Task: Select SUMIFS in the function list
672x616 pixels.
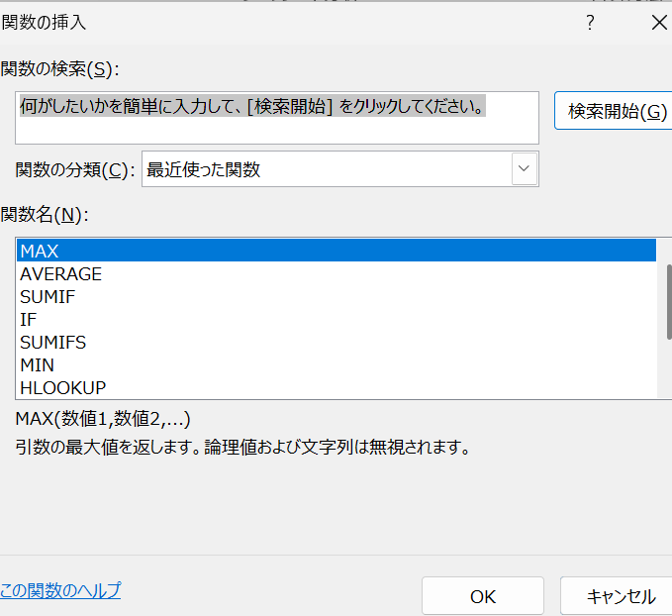Action: (x=53, y=343)
